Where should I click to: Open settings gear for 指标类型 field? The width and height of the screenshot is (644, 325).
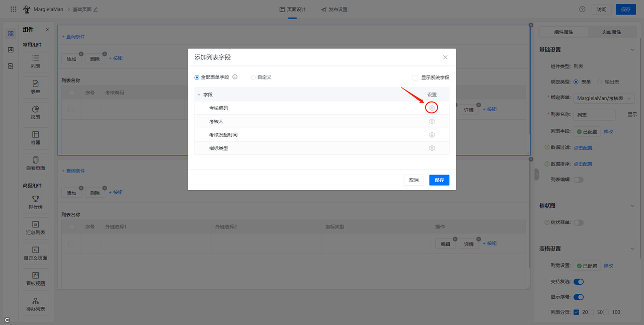pyautogui.click(x=432, y=148)
